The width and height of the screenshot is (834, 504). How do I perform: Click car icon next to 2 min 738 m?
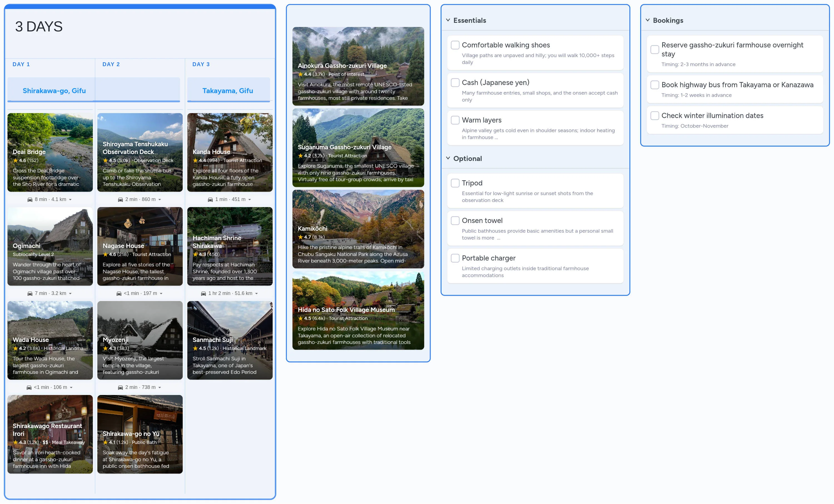coord(120,388)
